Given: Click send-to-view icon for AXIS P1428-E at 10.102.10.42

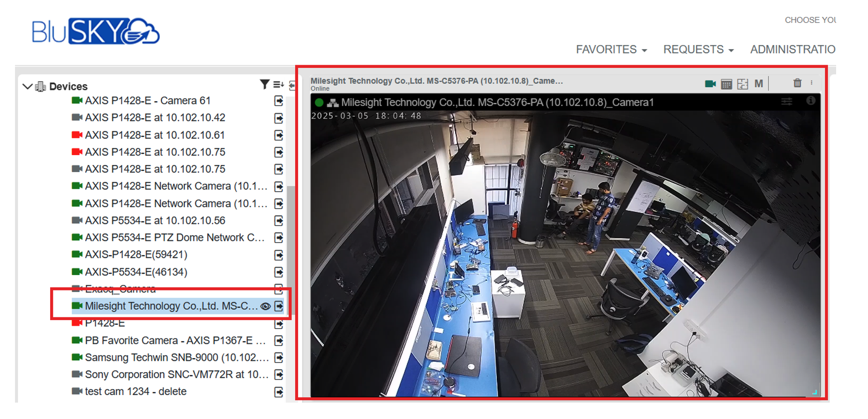Looking at the screenshot, I should coord(279,118).
